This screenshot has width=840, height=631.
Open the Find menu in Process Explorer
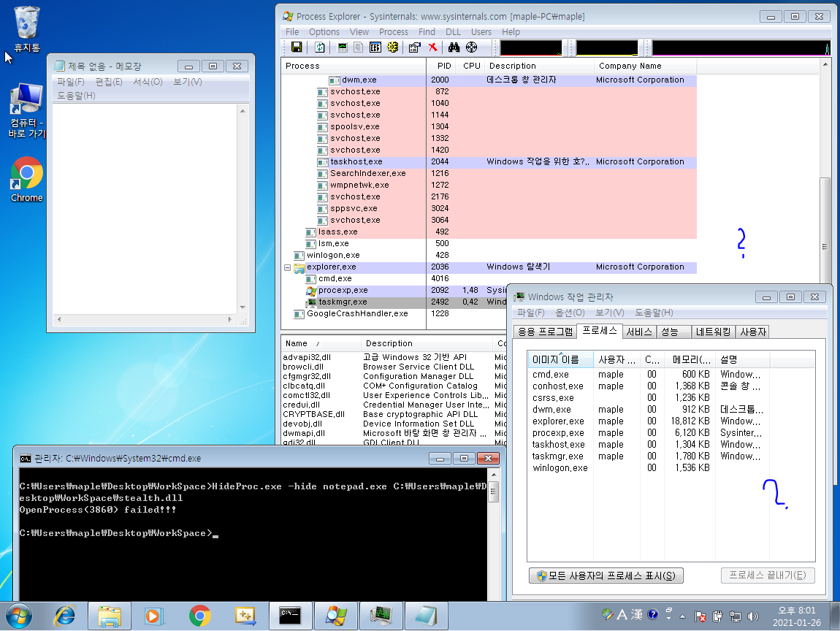[427, 32]
